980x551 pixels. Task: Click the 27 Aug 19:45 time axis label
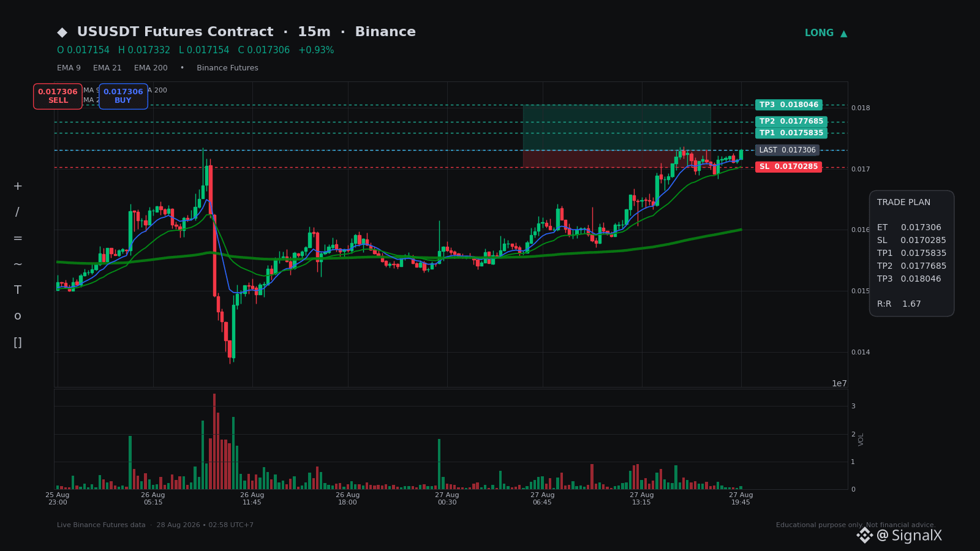(741, 498)
